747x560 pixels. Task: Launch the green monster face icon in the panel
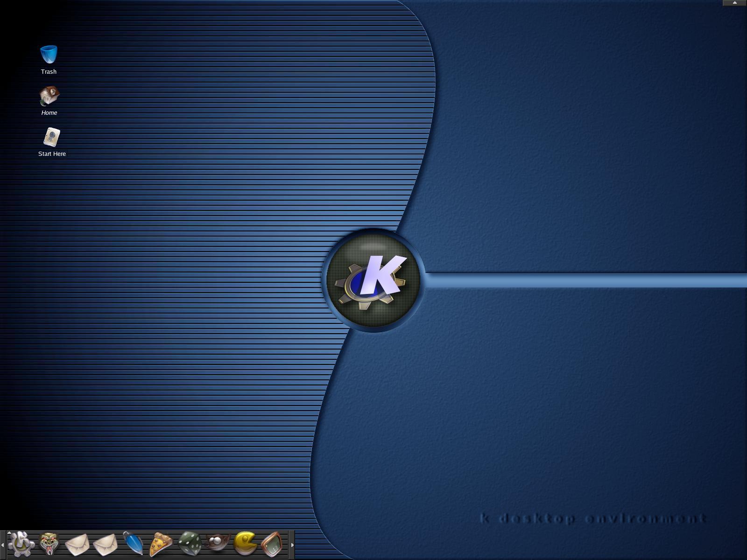(49, 544)
